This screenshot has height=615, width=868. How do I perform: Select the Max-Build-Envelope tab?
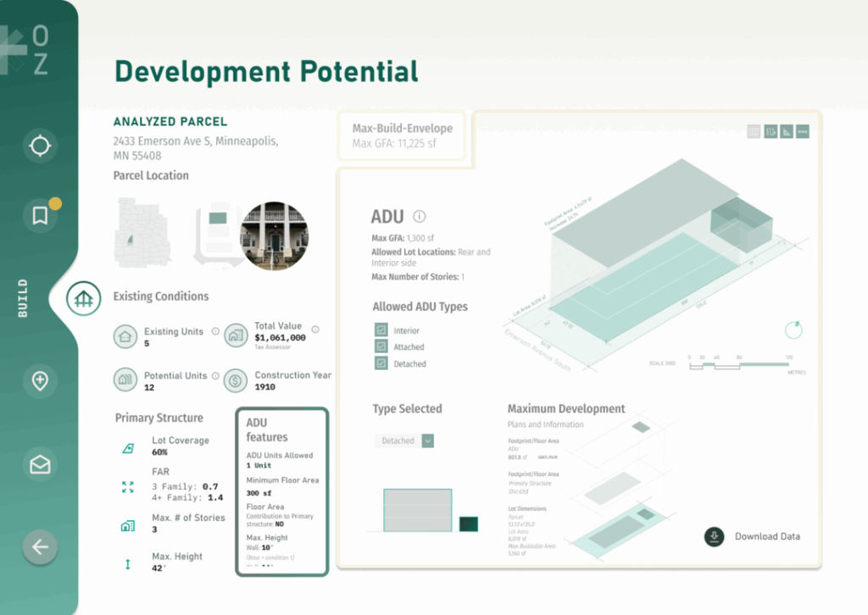tap(402, 136)
